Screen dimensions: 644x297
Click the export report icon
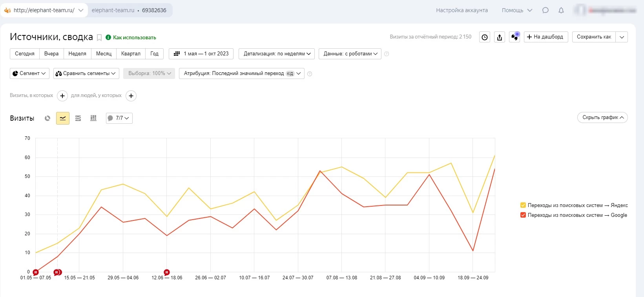tap(500, 37)
